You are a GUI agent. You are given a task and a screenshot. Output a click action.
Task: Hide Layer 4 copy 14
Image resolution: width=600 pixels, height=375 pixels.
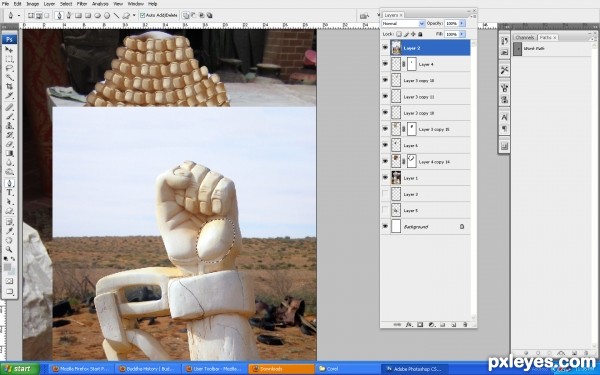[x=385, y=161]
